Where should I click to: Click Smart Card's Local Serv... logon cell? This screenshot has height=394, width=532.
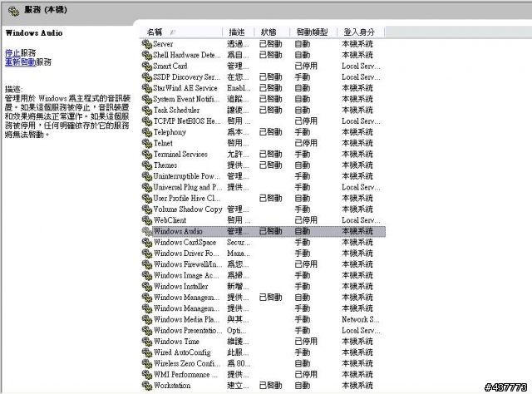tap(361, 66)
